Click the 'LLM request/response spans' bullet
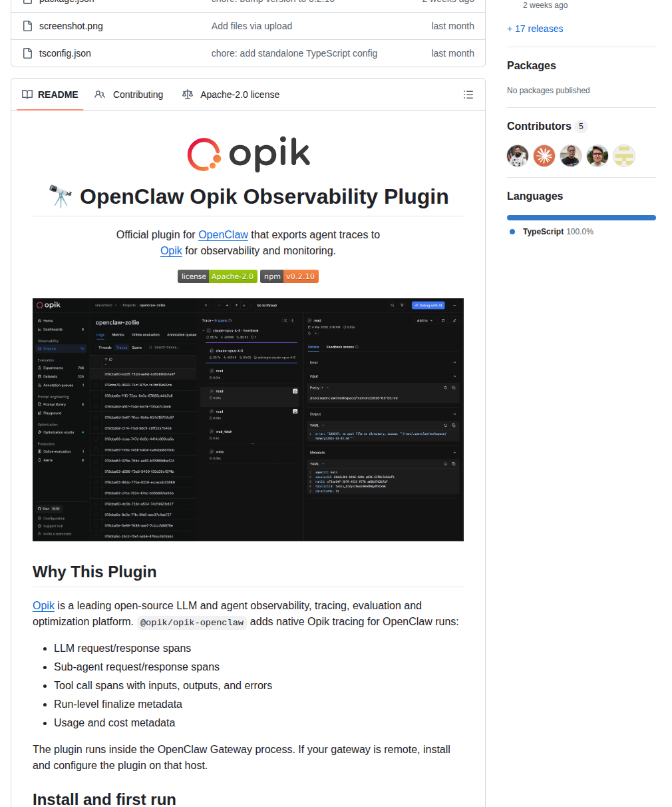This screenshot has height=807, width=672. [x=122, y=648]
